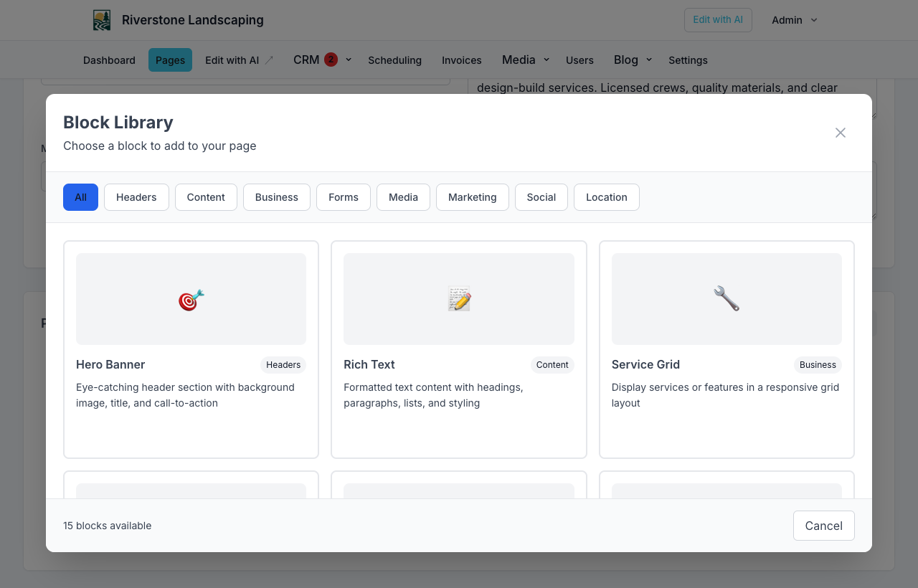Cancel the Block Library dialog
Screen dimensions: 918x588
coord(824,526)
